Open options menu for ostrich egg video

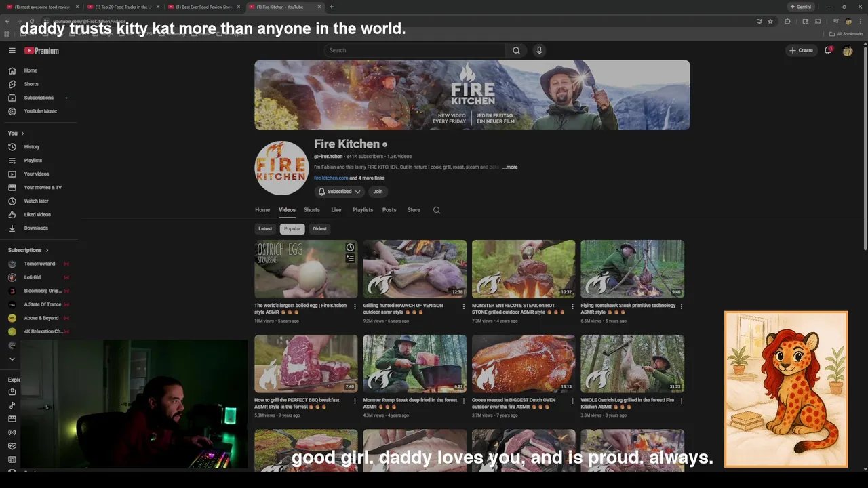tap(355, 306)
